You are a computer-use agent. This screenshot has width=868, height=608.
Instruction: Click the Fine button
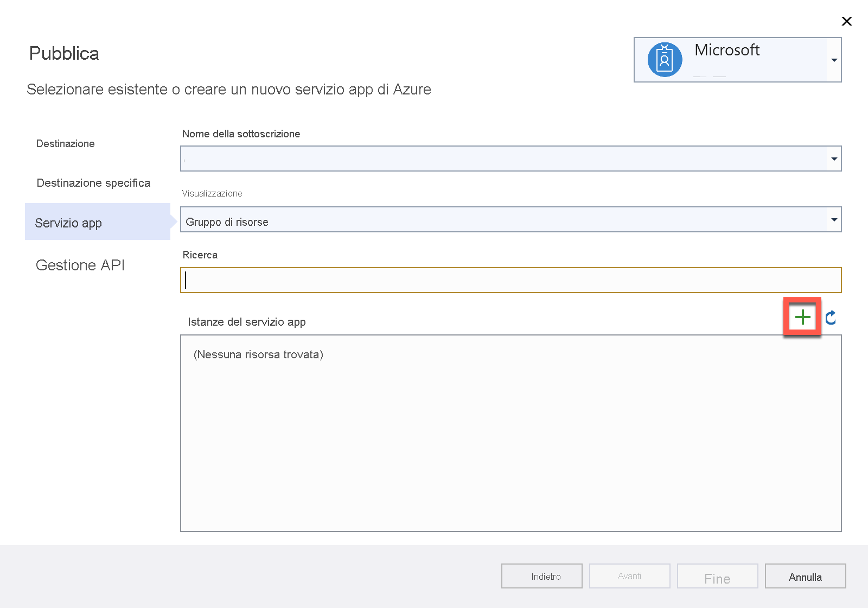coord(718,576)
